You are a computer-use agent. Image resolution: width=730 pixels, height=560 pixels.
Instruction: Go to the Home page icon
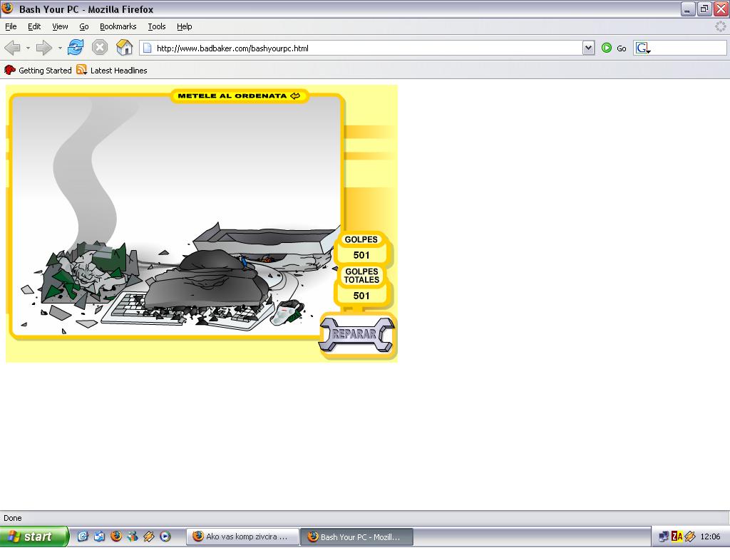(x=124, y=48)
